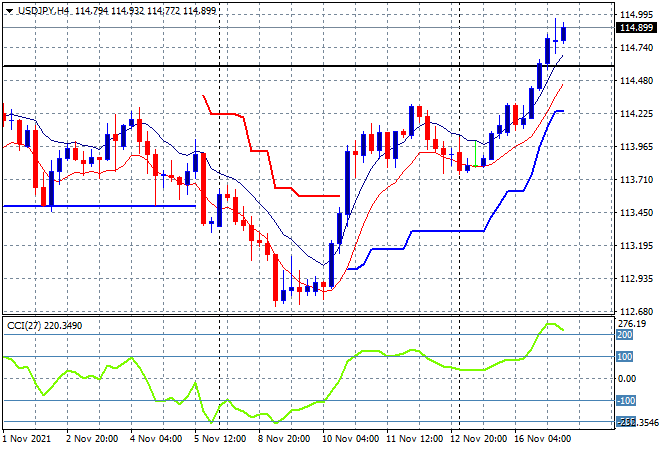Open the chart menu triangle beside USDJPY

coord(9,11)
